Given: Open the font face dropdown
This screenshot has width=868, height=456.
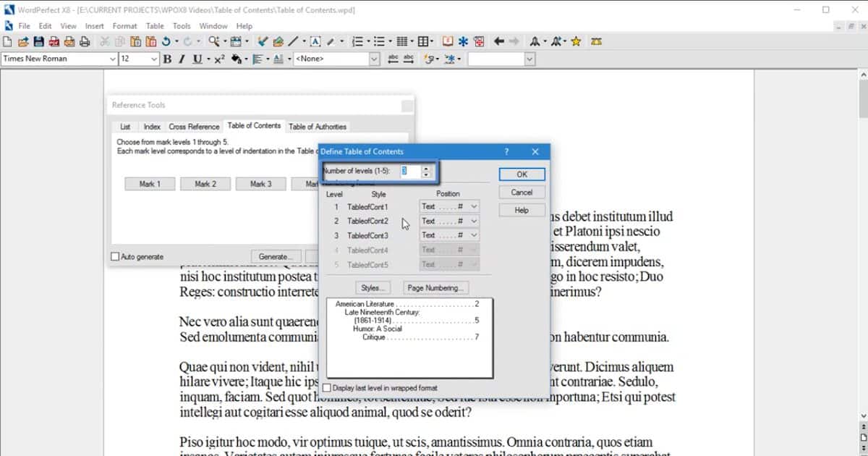Looking at the screenshot, I should click(x=114, y=59).
